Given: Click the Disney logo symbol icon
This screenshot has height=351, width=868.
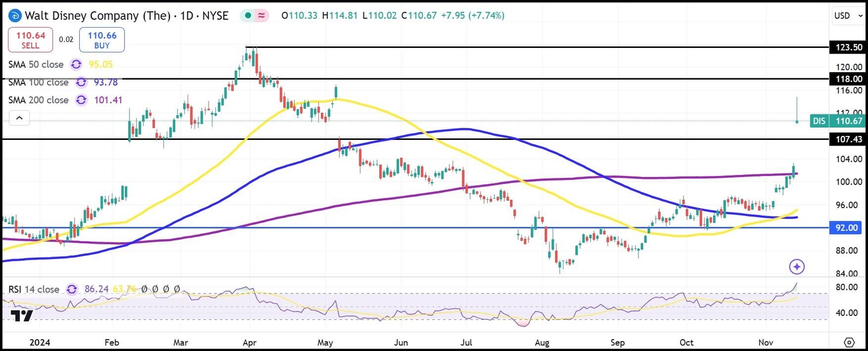Looking at the screenshot, I should [x=14, y=15].
